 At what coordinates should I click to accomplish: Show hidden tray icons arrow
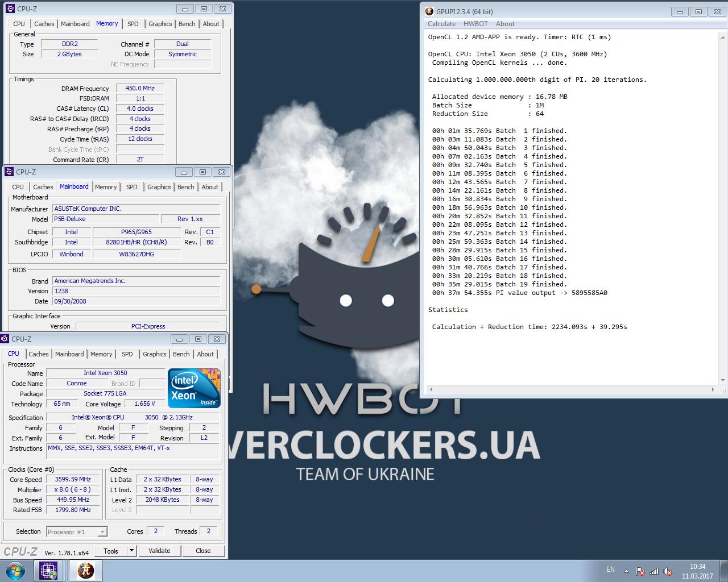[627, 571]
